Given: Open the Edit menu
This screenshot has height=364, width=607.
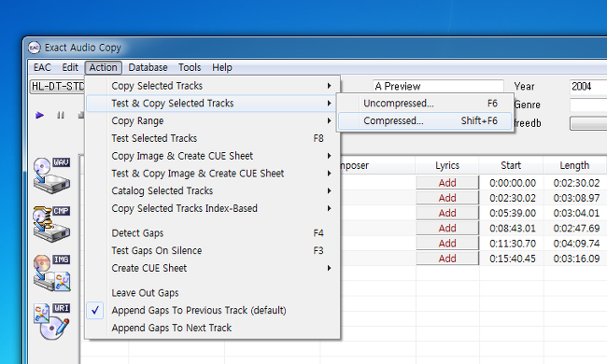Looking at the screenshot, I should 70,67.
